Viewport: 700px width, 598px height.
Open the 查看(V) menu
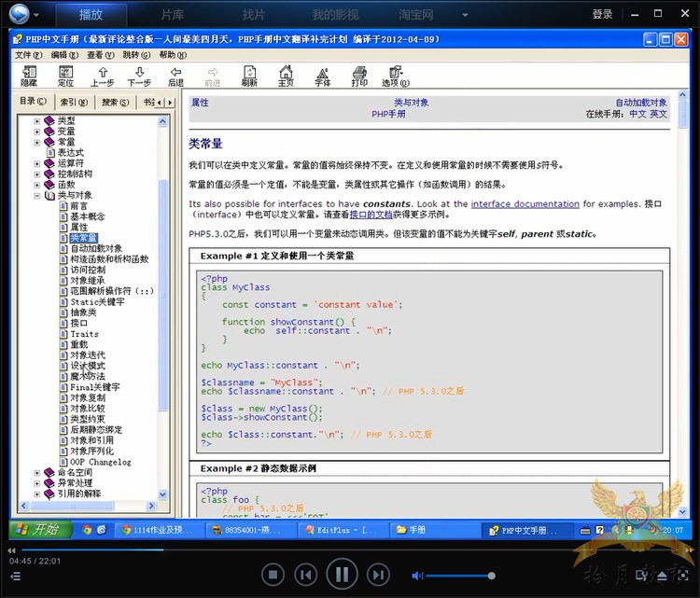[101, 55]
